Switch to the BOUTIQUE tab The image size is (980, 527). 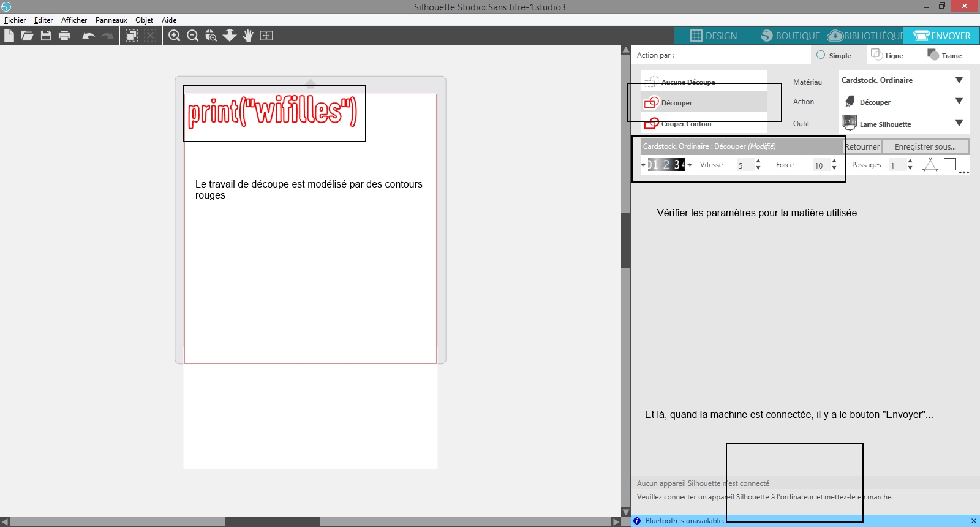[790, 36]
